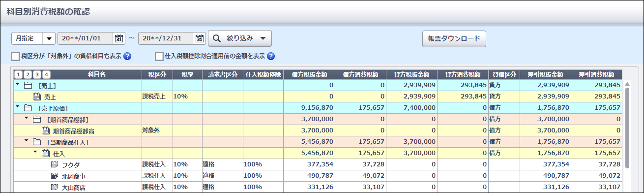Click the magnifier icon on 絞り込み

[x=217, y=38]
